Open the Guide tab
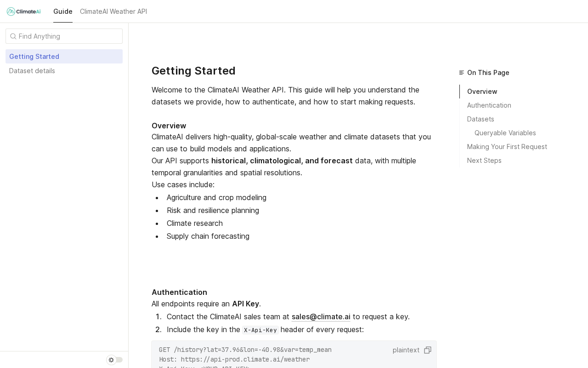The width and height of the screenshot is (588, 368). (63, 11)
